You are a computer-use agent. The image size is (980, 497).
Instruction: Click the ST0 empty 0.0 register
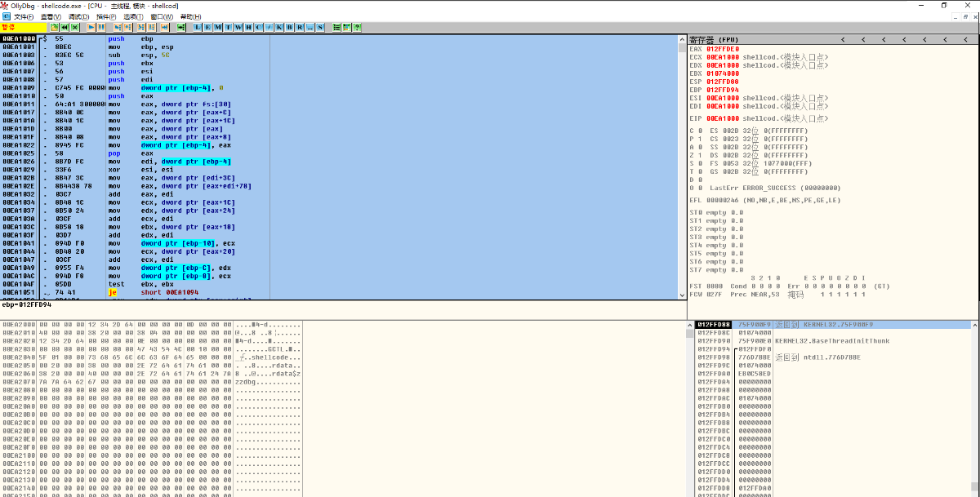tap(716, 212)
